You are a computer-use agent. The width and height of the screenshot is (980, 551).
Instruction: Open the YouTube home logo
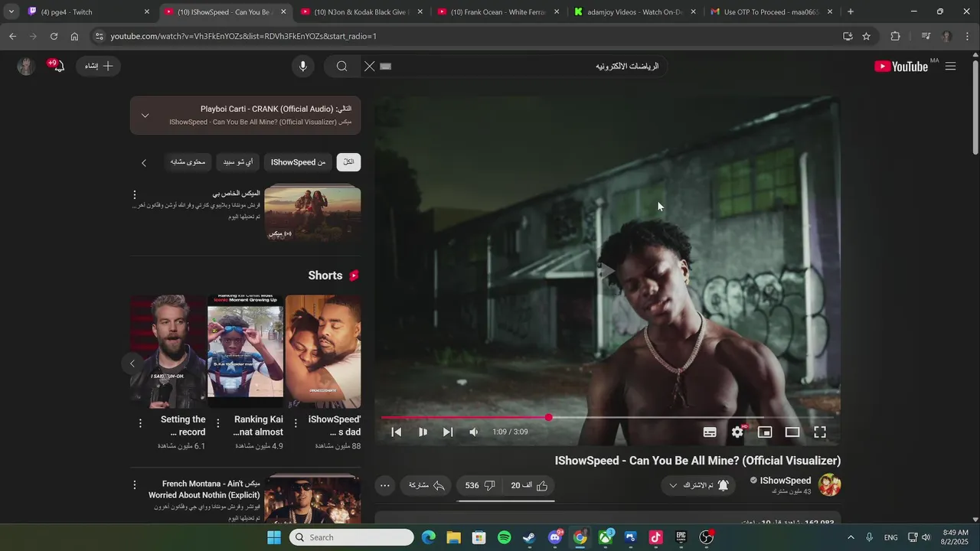[901, 67]
